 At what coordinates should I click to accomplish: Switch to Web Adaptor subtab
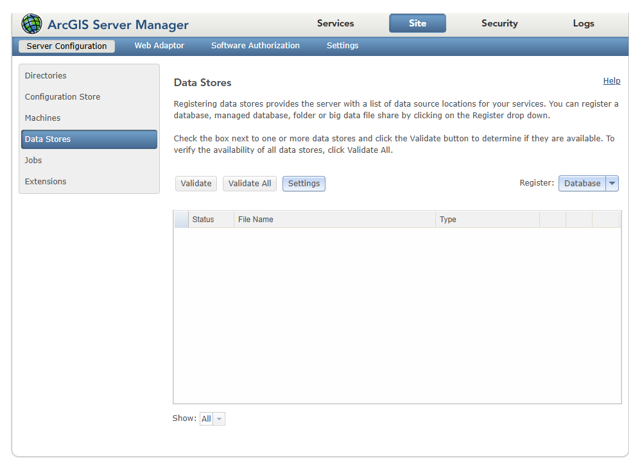159,46
